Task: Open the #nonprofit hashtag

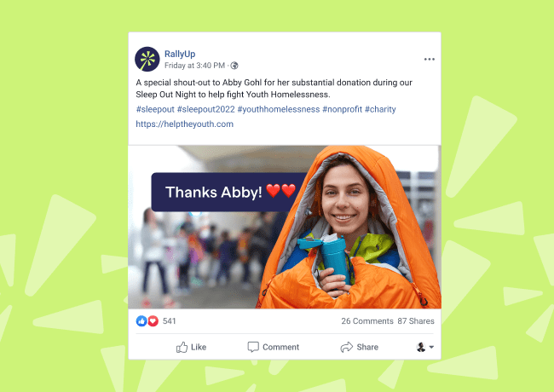Action: (342, 109)
